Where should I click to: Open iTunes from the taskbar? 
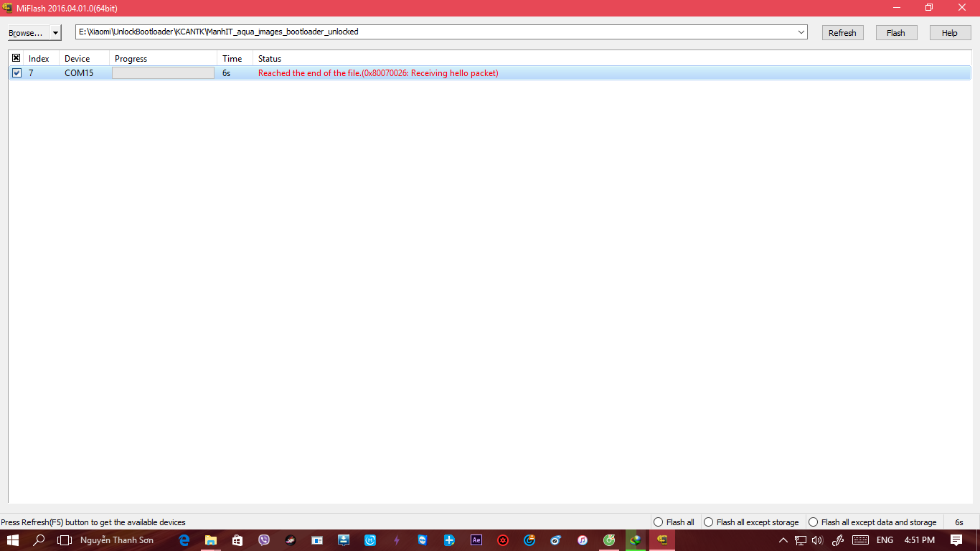(x=583, y=540)
